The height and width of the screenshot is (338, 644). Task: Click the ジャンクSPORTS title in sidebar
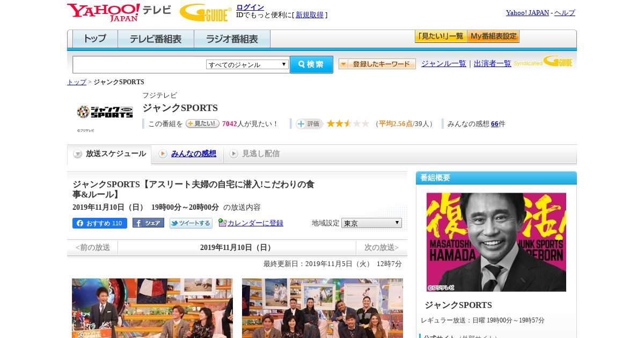pos(458,305)
